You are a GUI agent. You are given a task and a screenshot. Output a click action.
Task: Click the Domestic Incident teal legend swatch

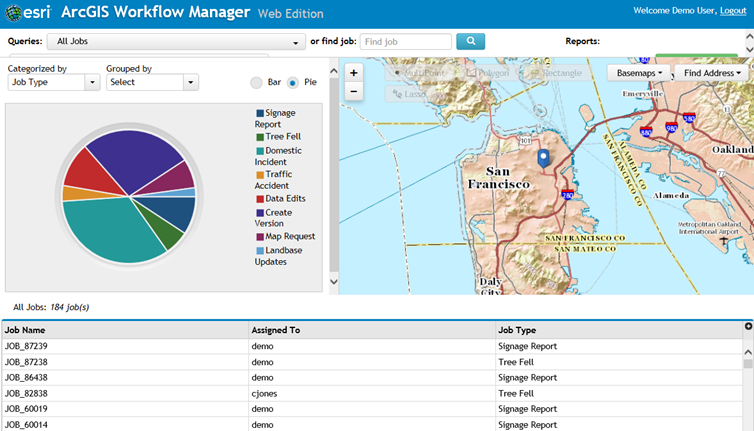pos(260,150)
